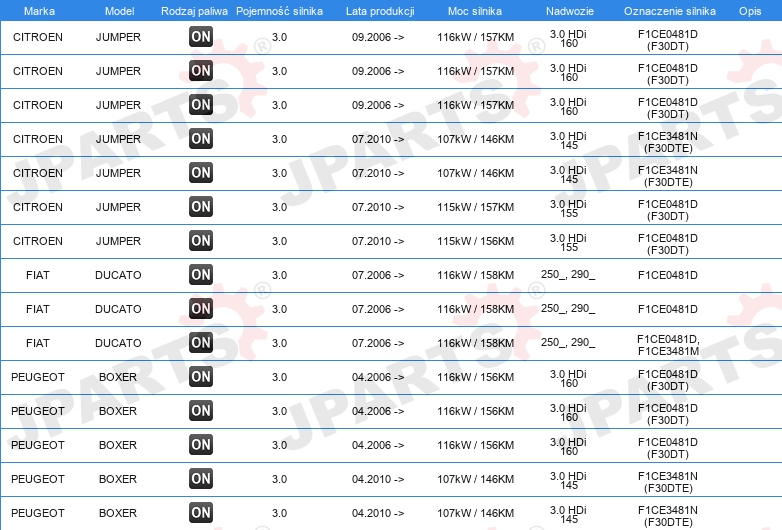Screen dimensions: 782x530
Task: Click the Opis column header
Action: coord(750,11)
